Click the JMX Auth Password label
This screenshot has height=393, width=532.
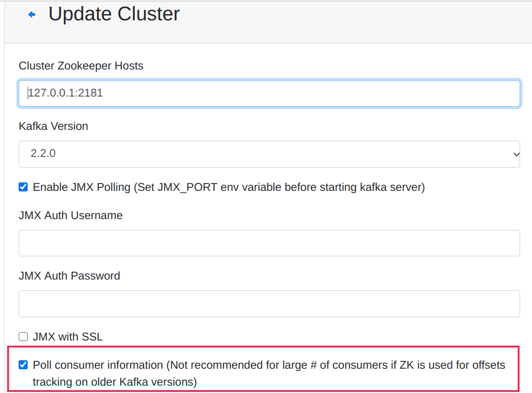69,276
